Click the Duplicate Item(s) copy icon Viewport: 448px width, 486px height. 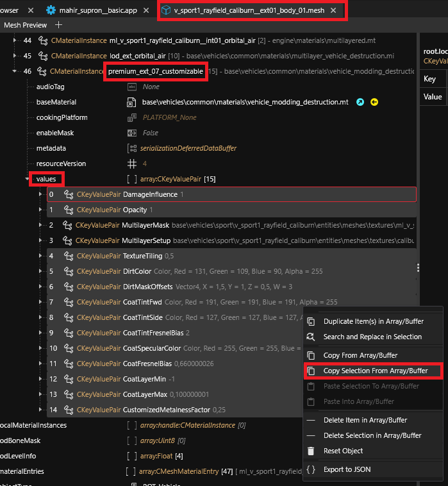[x=311, y=321]
